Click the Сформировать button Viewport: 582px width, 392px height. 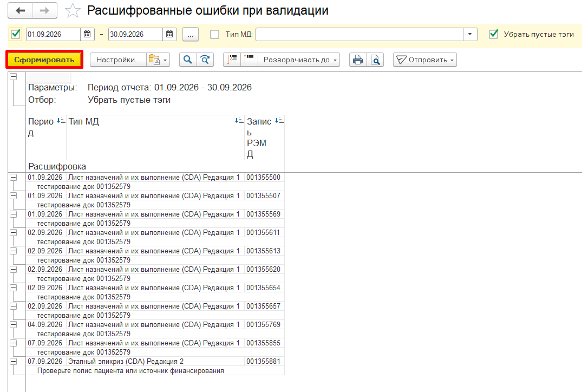(44, 60)
